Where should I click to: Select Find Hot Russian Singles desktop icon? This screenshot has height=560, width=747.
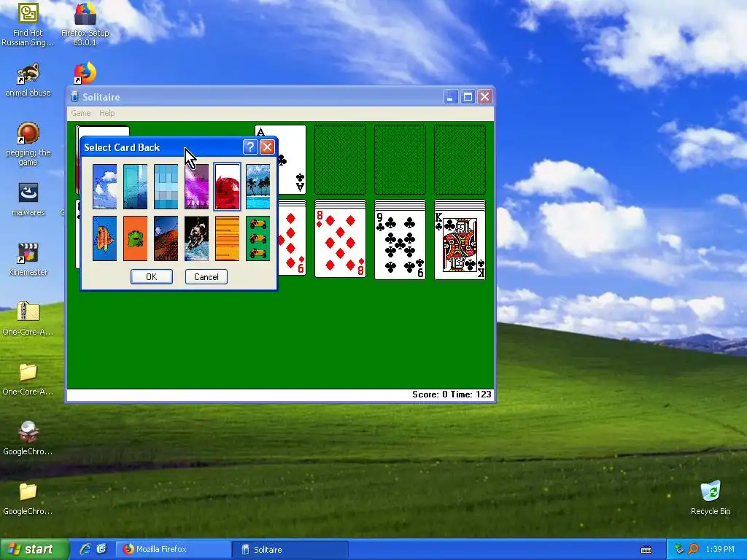[x=28, y=24]
